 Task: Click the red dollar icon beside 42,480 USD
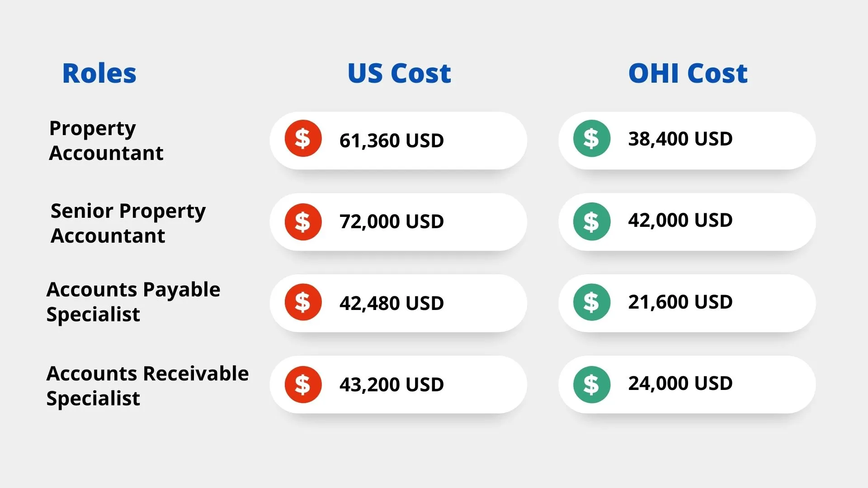coord(303,302)
